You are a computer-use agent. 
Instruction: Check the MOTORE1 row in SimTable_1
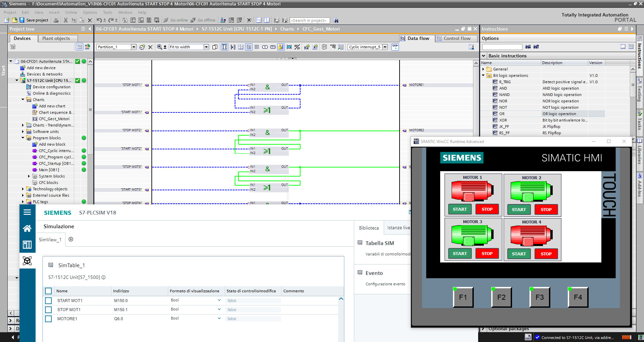pos(48,319)
